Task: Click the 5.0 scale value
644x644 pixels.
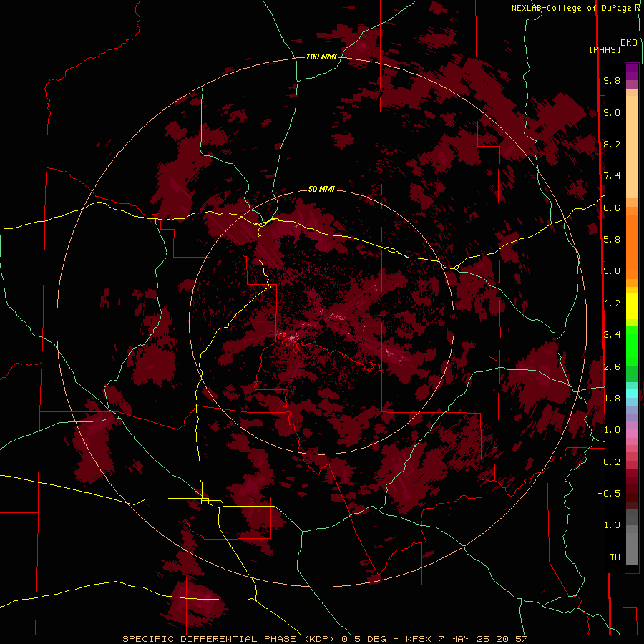Action: [612, 271]
